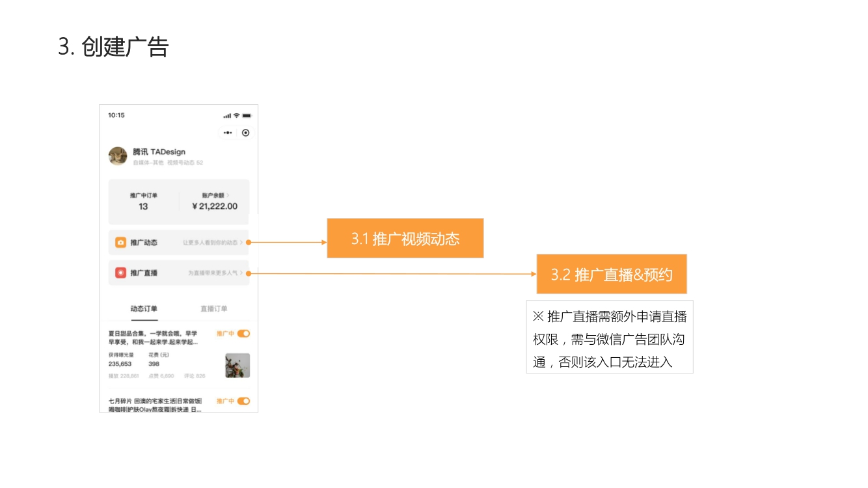Click the ¥21,222.00 account balance amount
The height and width of the screenshot is (488, 868).
pyautogui.click(x=215, y=206)
